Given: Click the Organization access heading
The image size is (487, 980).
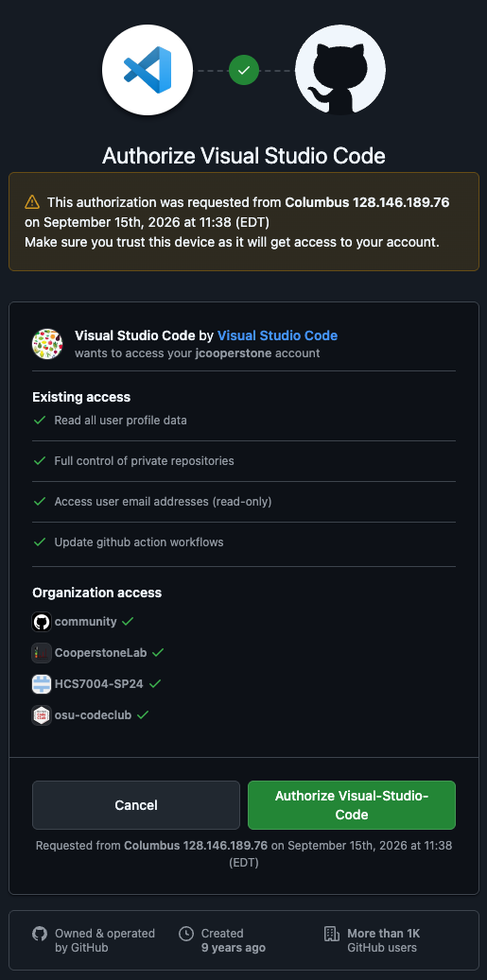Looking at the screenshot, I should (96, 593).
